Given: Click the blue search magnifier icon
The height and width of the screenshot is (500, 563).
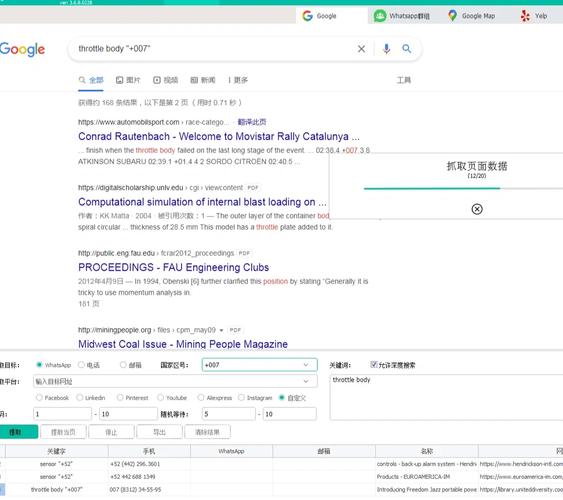Looking at the screenshot, I should click(406, 49).
